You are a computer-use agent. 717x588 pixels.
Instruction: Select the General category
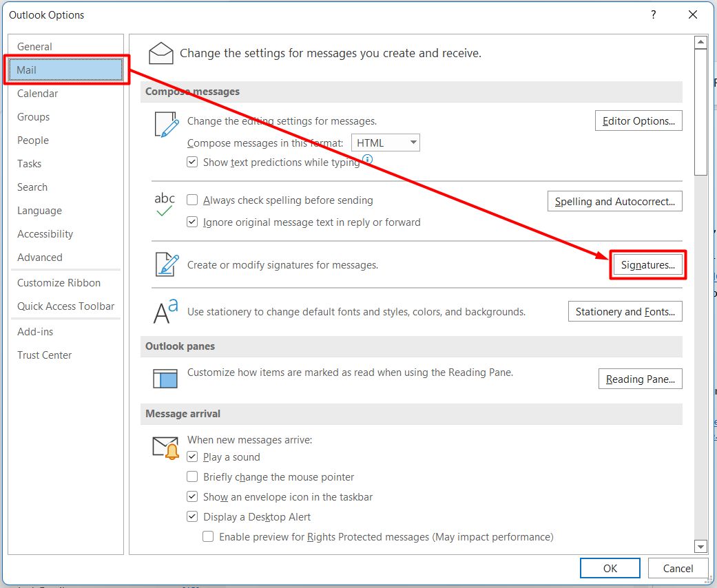tap(66, 47)
